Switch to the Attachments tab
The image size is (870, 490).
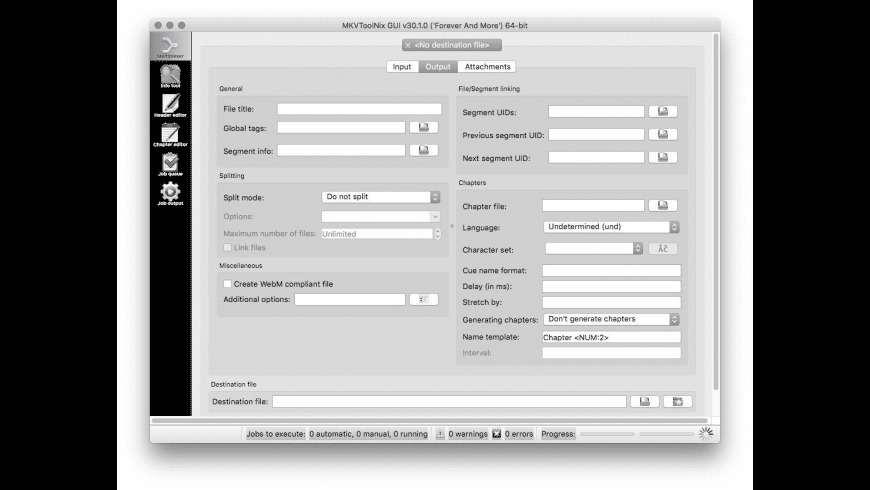(487, 67)
